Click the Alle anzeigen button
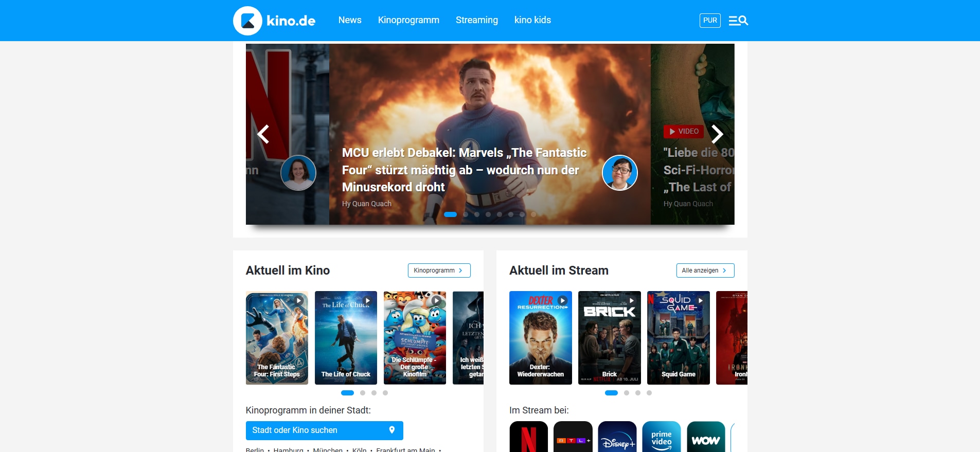Viewport: 980px width, 452px height. tap(705, 270)
